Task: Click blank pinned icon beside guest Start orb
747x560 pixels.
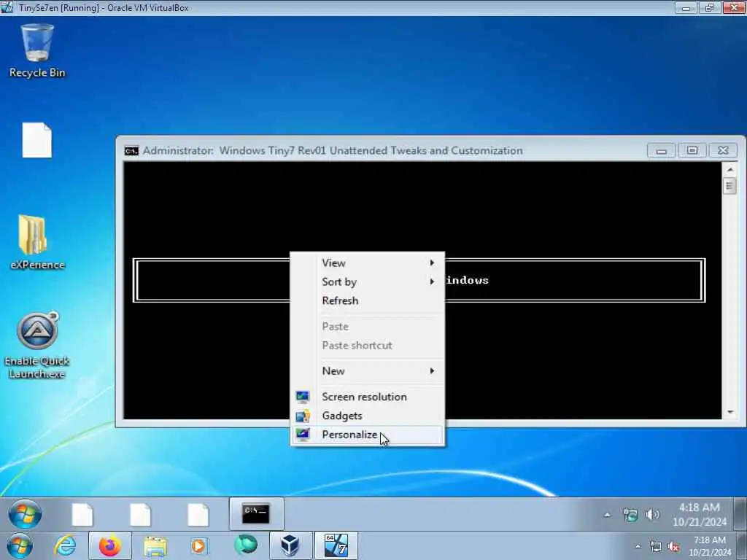Action: pyautogui.click(x=82, y=516)
